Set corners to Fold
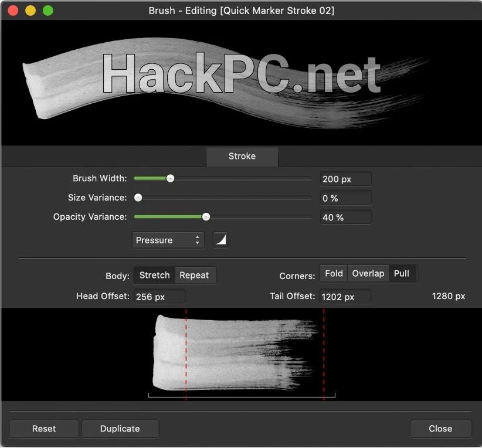Viewport: 482px width, 448px height. [334, 273]
